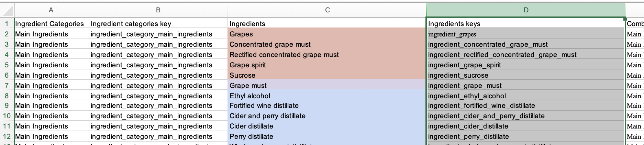Select the highlighted column D header
644x145 pixels.
(526, 10)
